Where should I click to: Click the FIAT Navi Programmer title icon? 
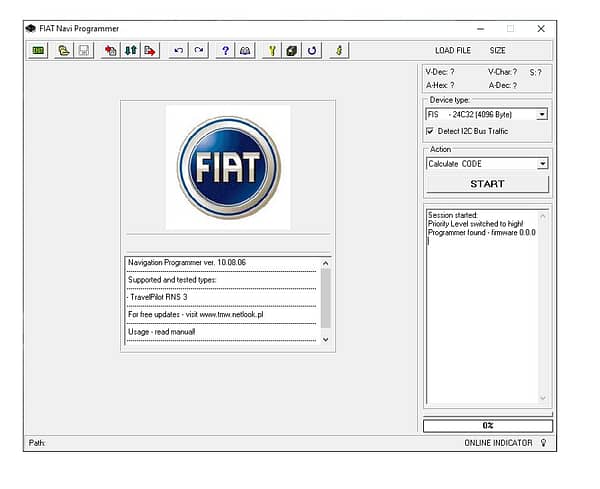[x=31, y=29]
